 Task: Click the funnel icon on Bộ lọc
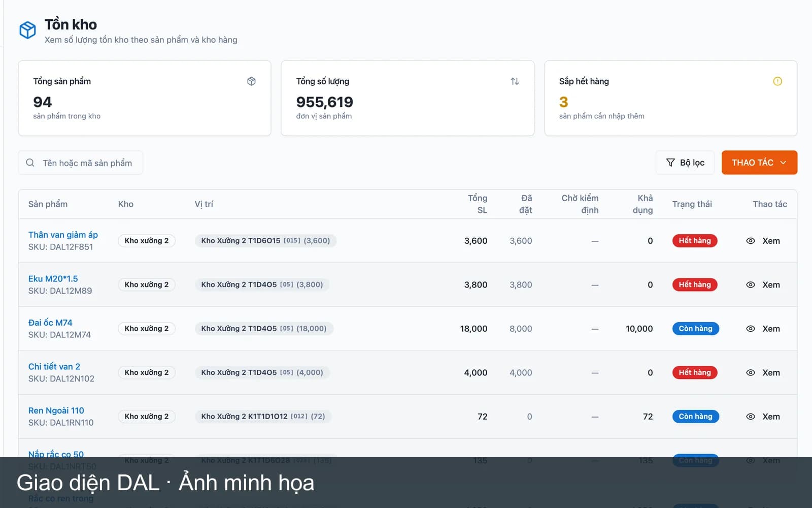[x=670, y=163]
